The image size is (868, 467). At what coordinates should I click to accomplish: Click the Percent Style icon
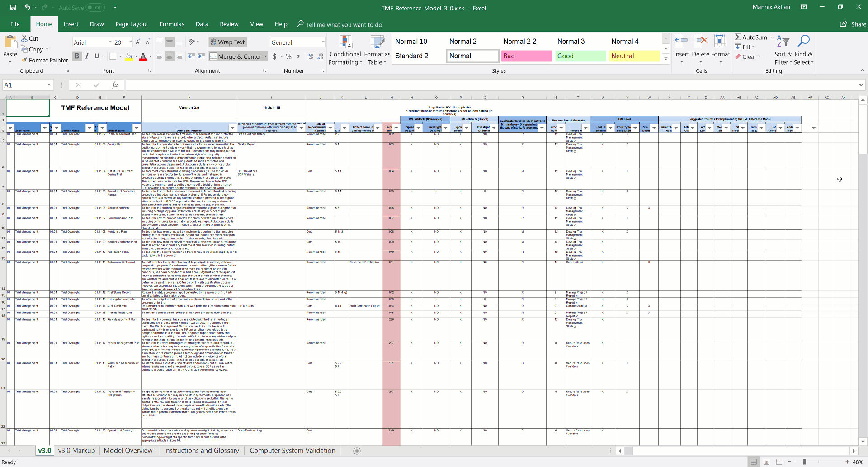(288, 56)
